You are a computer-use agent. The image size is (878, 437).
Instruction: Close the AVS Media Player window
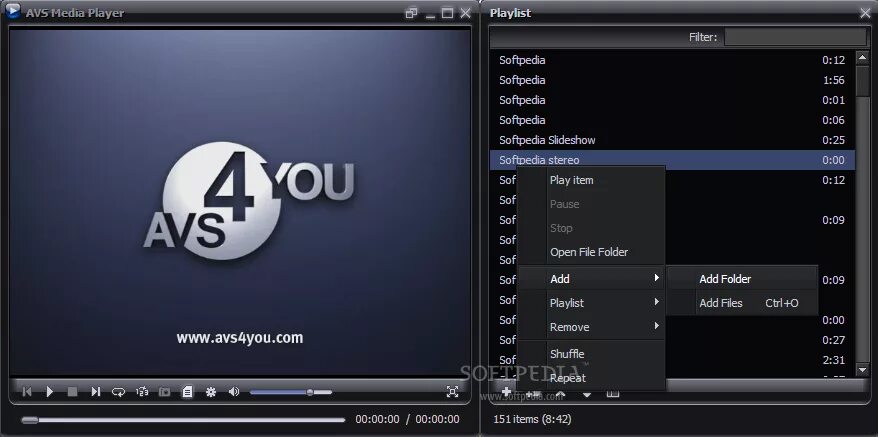pyautogui.click(x=465, y=13)
